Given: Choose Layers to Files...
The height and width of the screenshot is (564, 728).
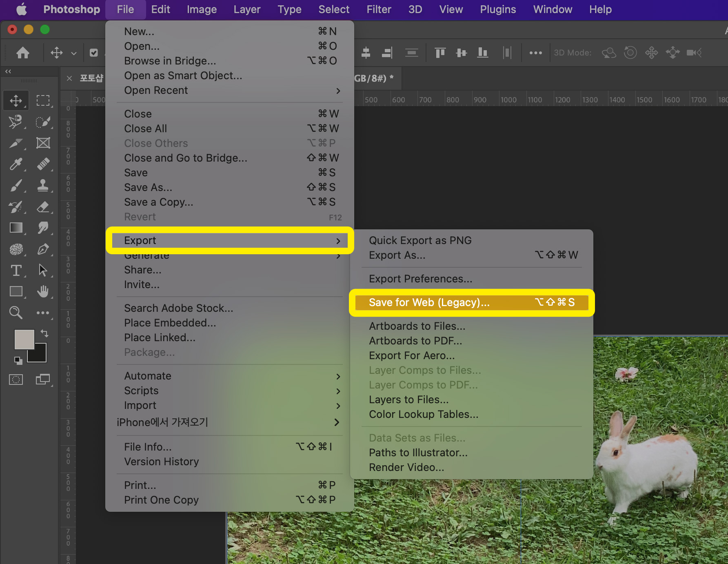Looking at the screenshot, I should tap(471, 400).
